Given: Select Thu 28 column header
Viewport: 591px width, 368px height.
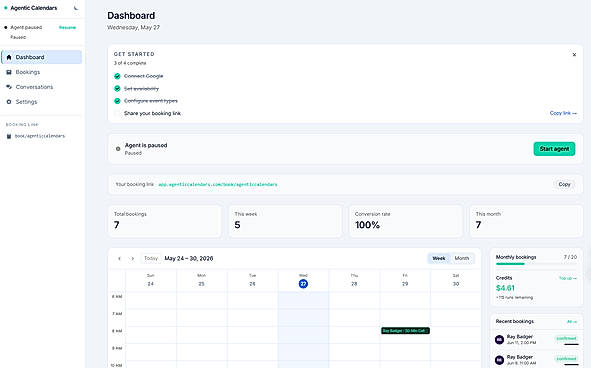Looking at the screenshot, I should tap(354, 280).
